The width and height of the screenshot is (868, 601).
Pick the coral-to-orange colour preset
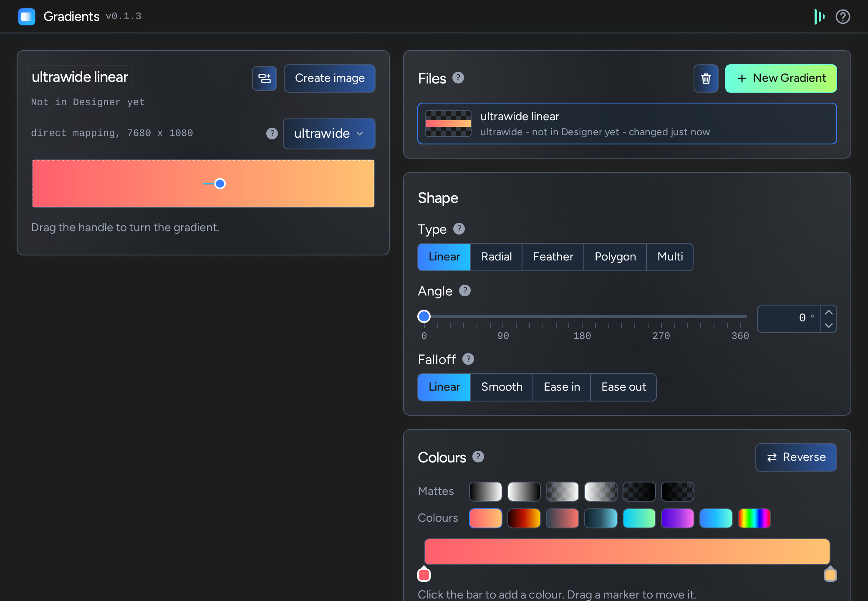click(486, 518)
